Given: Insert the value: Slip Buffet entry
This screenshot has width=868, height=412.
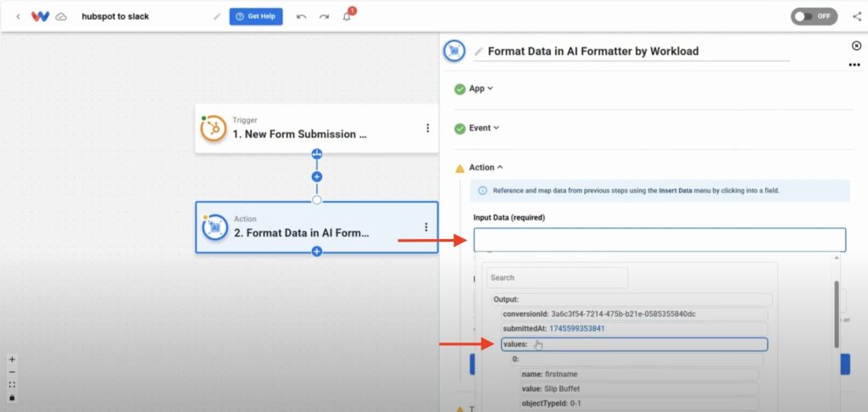Looking at the screenshot, I should coord(639,389).
